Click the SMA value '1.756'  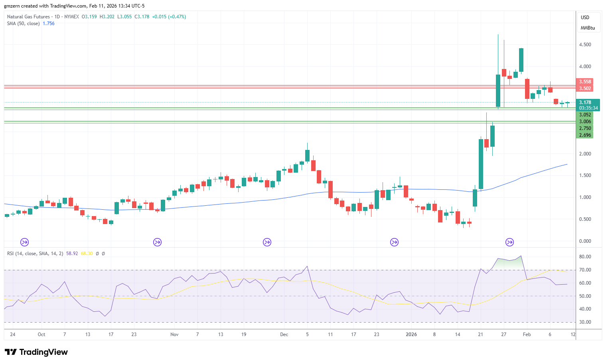(x=49, y=24)
